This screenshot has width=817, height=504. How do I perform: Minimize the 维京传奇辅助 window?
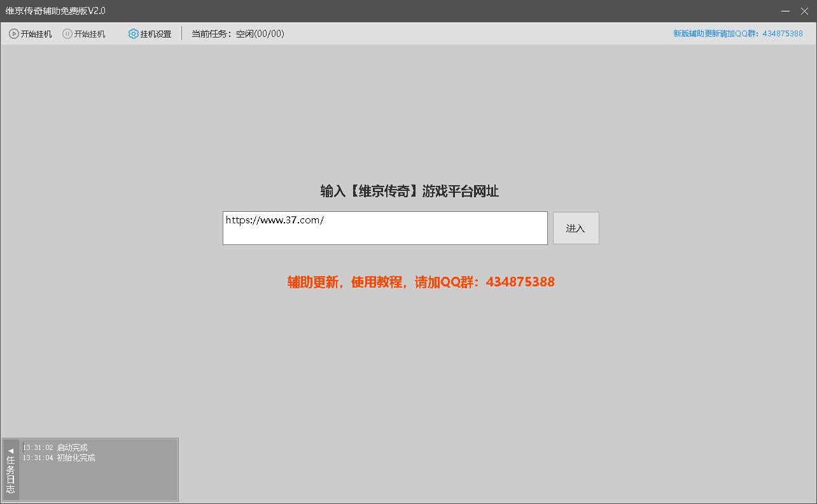click(786, 11)
